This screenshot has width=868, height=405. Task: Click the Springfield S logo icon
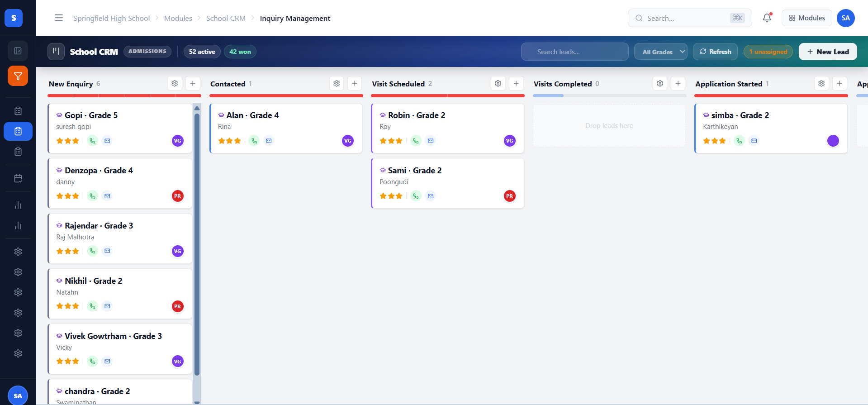[x=14, y=18]
